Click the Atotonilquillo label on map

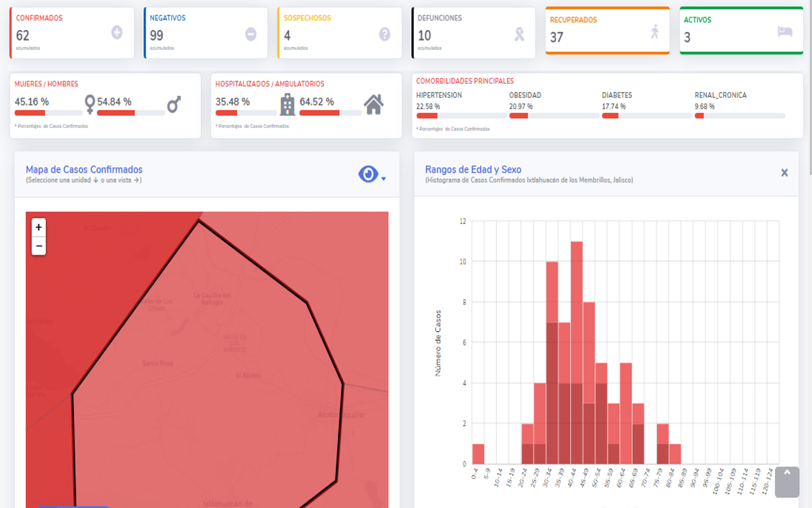[340, 415]
